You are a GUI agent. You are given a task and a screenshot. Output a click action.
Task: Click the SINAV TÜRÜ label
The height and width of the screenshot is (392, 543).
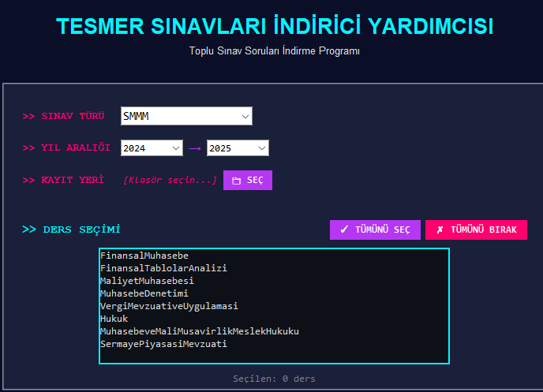[63, 116]
